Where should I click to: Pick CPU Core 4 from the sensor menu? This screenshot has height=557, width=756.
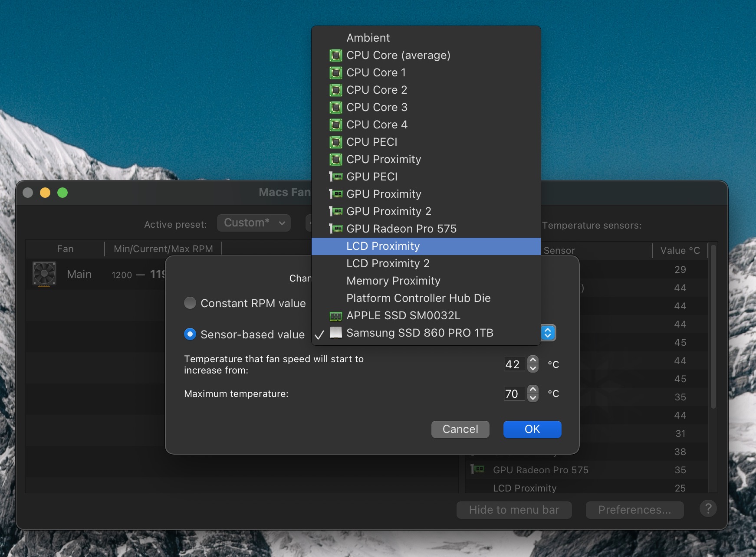[426, 125]
